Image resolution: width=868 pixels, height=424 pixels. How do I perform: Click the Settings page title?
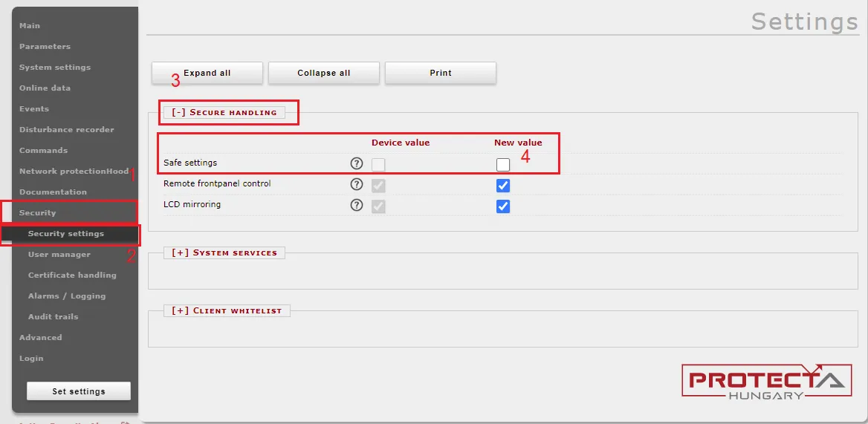pos(804,22)
